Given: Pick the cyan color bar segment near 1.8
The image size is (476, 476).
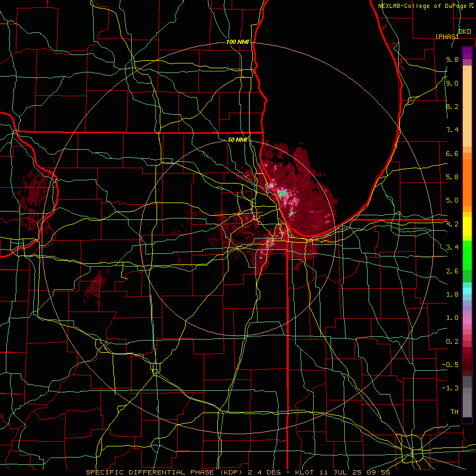Looking at the screenshot, I should click(x=467, y=291).
